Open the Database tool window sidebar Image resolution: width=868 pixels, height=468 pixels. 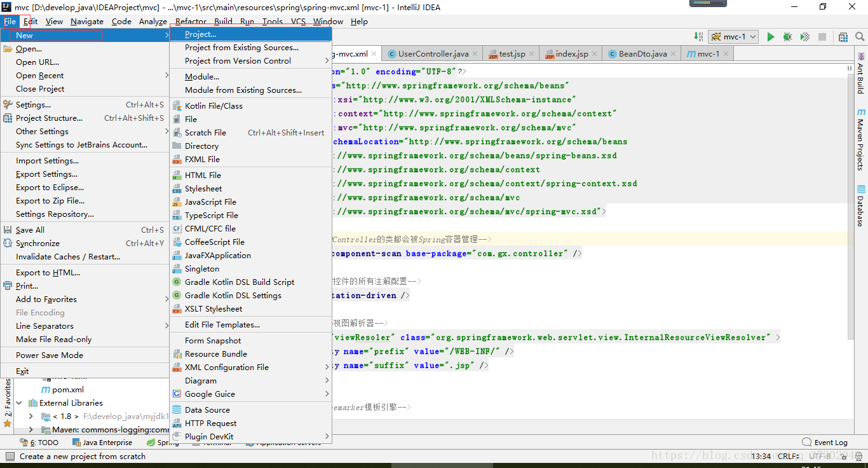tap(861, 205)
